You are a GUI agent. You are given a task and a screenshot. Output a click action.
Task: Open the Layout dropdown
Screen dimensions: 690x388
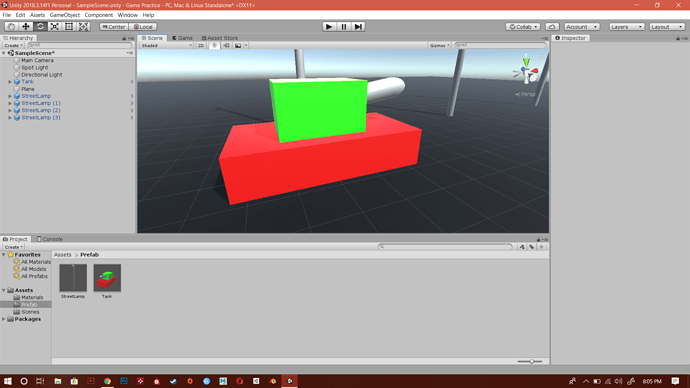667,27
